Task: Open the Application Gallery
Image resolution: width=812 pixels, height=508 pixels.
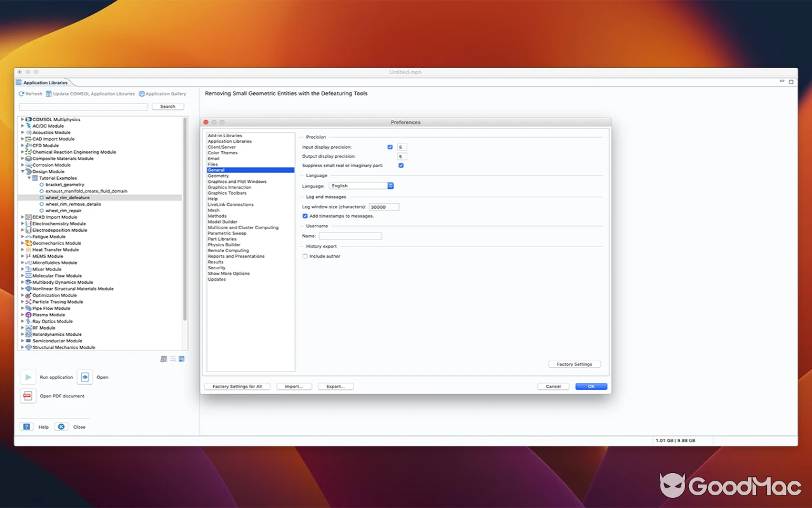Action: click(x=141, y=93)
